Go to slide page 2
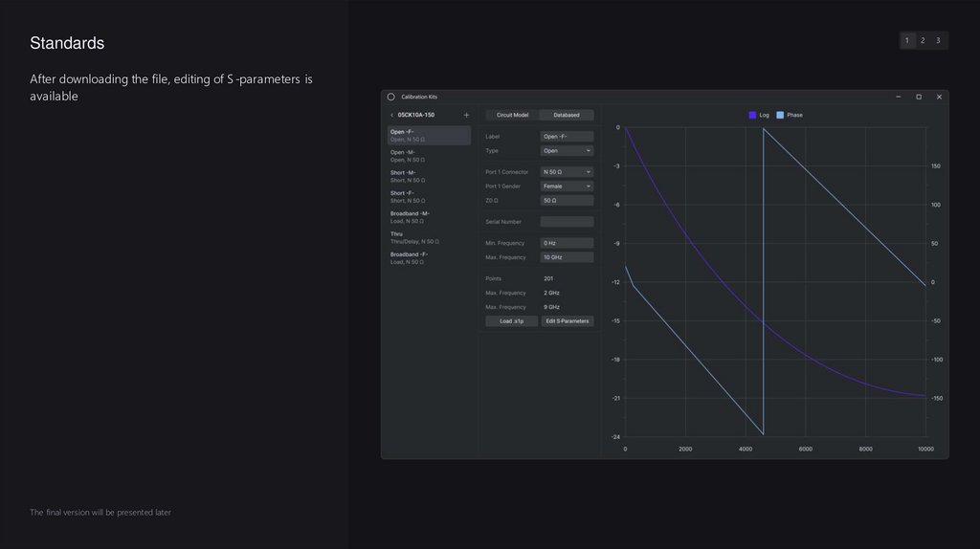Image resolution: width=980 pixels, height=549 pixels. pos(923,40)
